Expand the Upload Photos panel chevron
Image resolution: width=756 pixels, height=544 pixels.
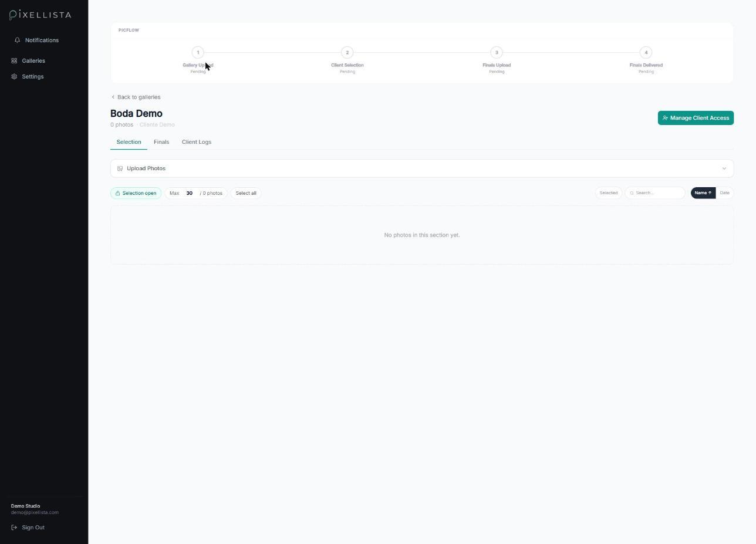click(724, 168)
